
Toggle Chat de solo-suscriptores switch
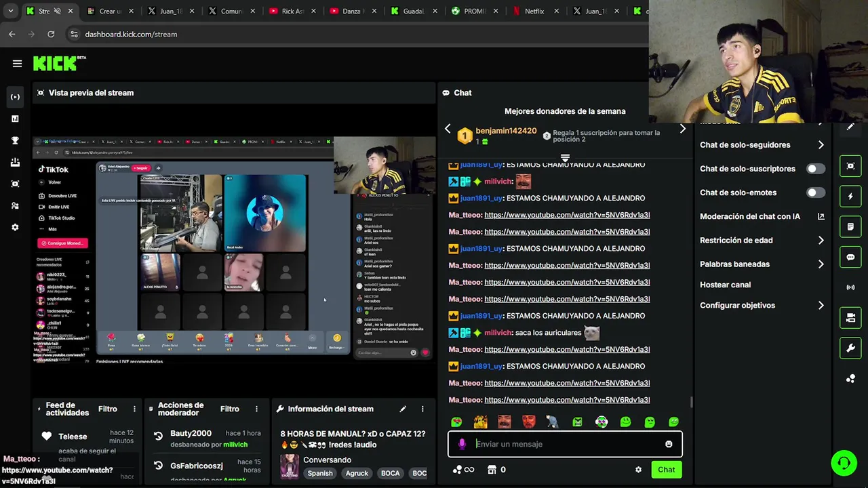pos(816,169)
